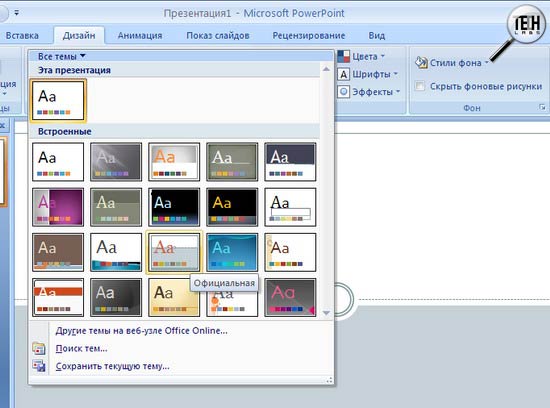The height and width of the screenshot is (408, 550).
Task: Select the white theme with teal wave
Action: point(116,252)
